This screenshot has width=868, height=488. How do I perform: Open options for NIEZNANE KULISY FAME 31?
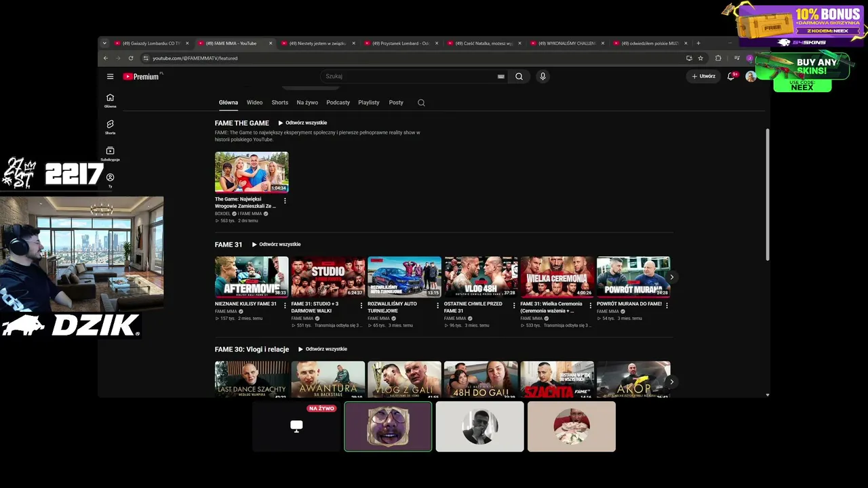[285, 306]
